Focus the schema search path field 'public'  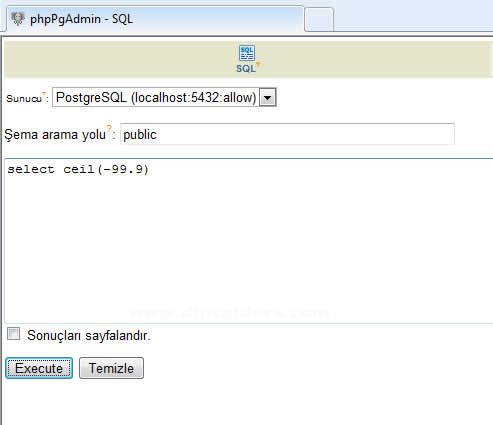(287, 134)
